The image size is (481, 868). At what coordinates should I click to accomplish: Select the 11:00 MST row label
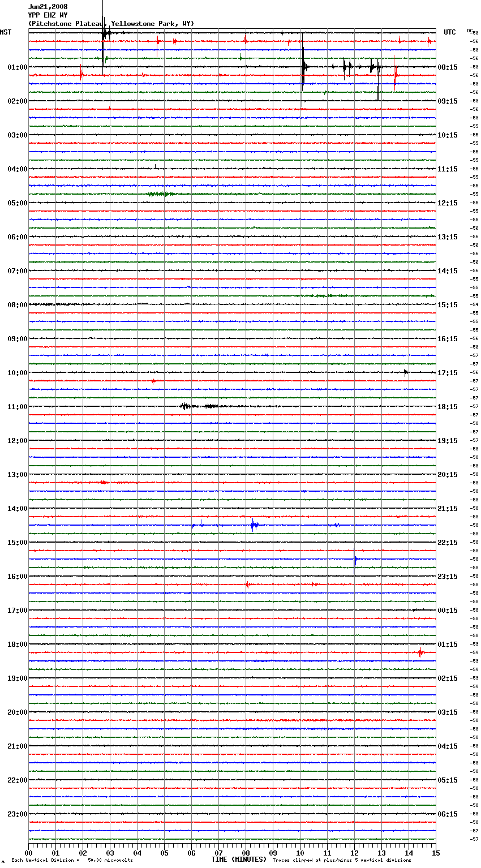click(x=18, y=406)
